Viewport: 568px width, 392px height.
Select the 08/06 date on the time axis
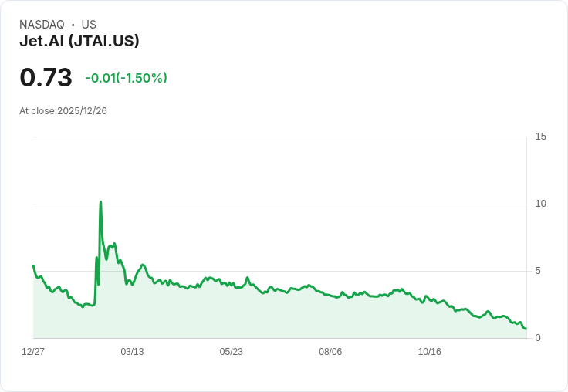330,352
